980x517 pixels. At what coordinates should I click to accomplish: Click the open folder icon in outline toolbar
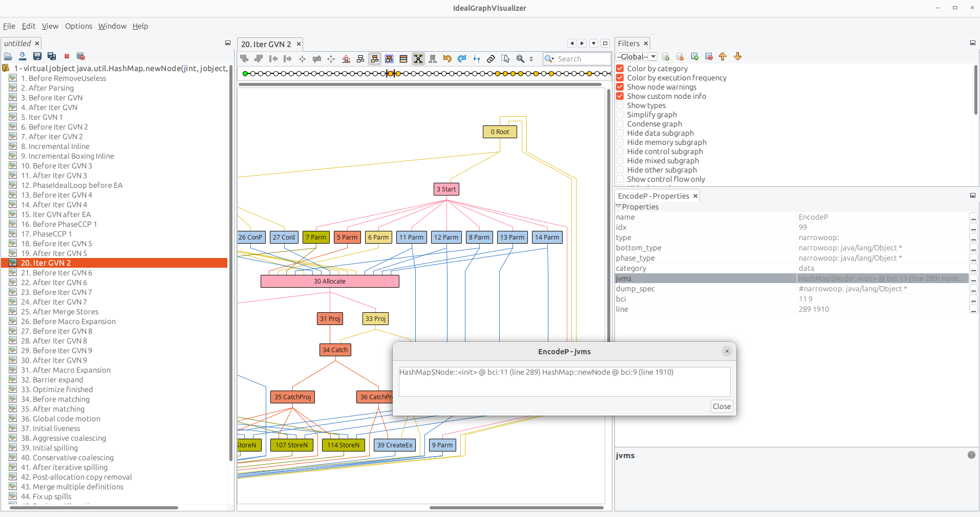pos(8,56)
